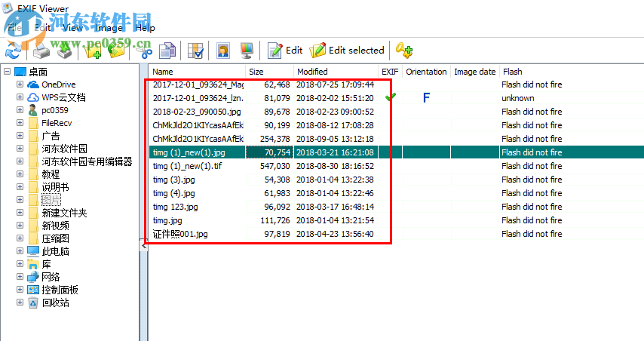
Task: Select file timg 123.jpg
Action: (176, 207)
